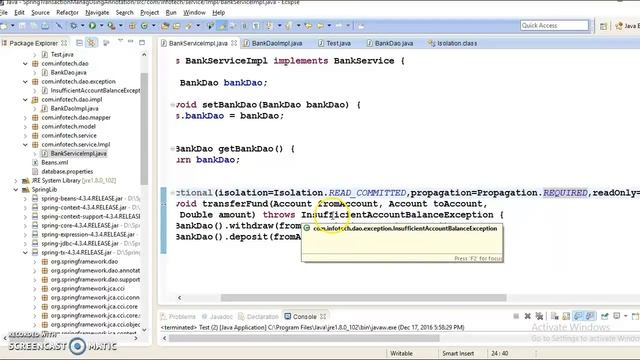Viewport: 640px width, 360px height.
Task: Minimize the Package Explorer view
Action: click(131, 42)
